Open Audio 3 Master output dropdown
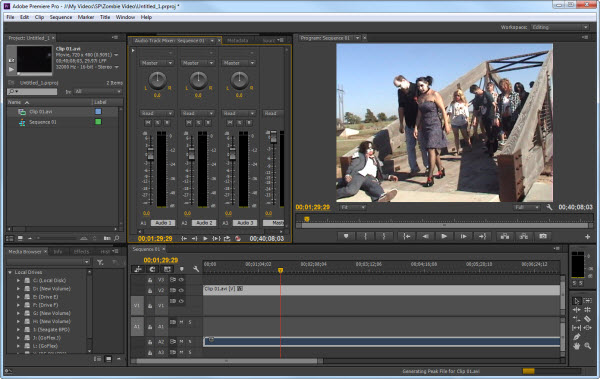Image resolution: width=600 pixels, height=379 pixels. tap(239, 63)
